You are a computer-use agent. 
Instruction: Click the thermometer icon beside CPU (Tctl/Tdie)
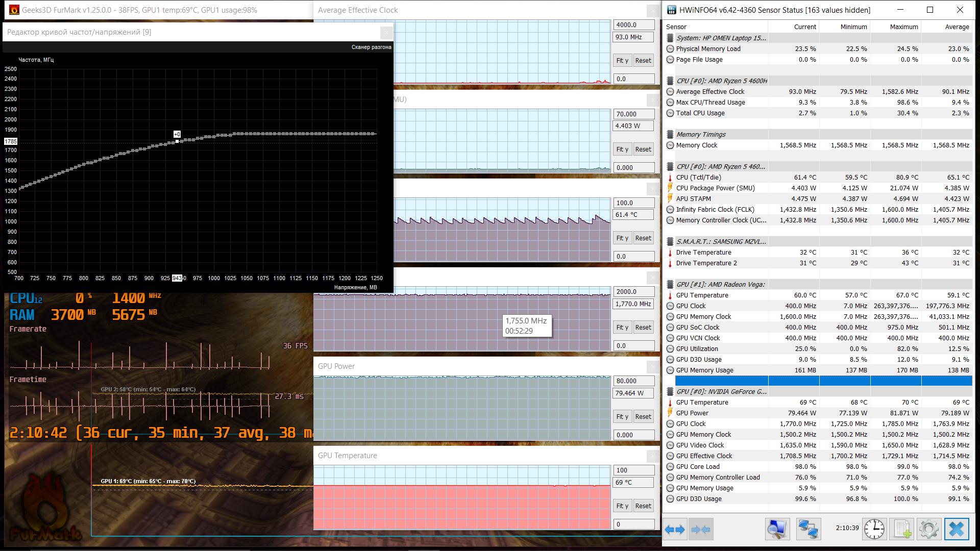(x=670, y=178)
